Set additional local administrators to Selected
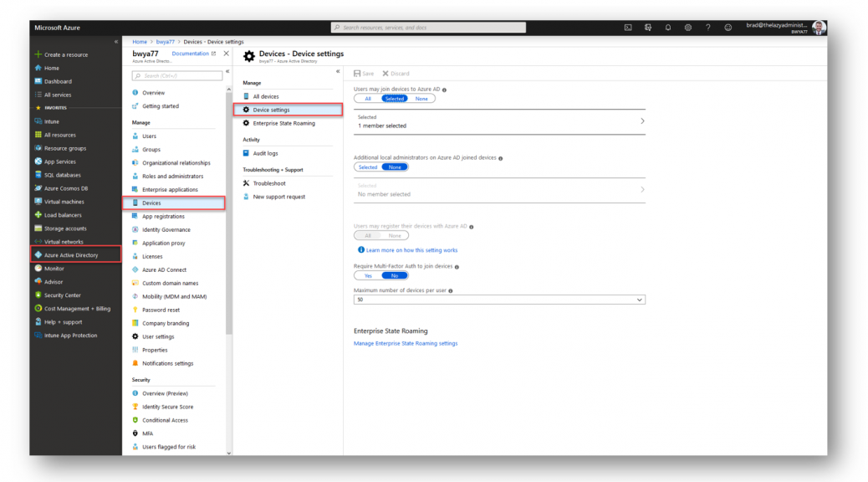868x482 pixels. click(368, 167)
